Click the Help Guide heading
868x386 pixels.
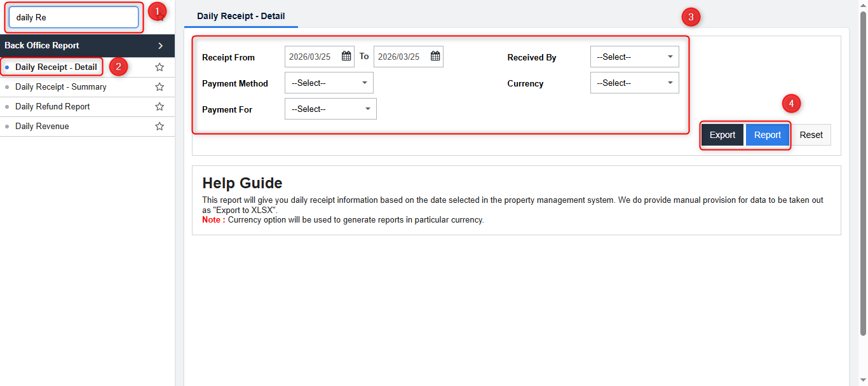[x=242, y=183]
